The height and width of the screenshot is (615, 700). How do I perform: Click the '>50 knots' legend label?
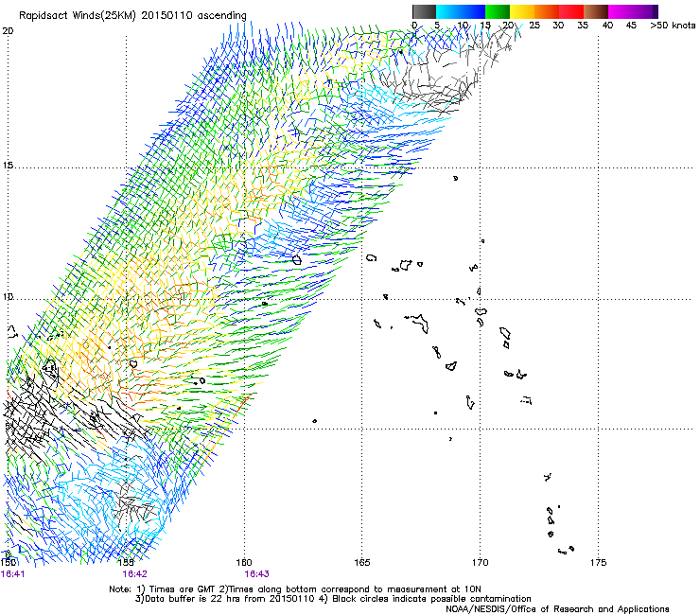click(673, 25)
